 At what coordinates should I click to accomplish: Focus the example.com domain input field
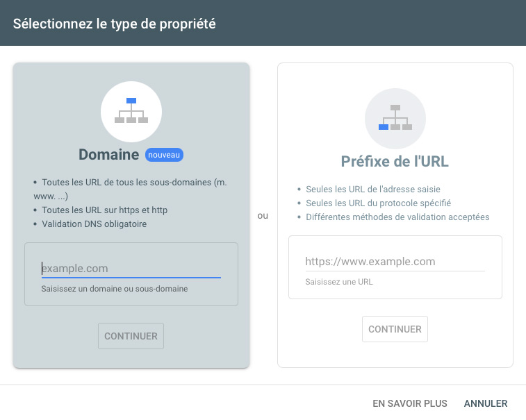tap(131, 269)
